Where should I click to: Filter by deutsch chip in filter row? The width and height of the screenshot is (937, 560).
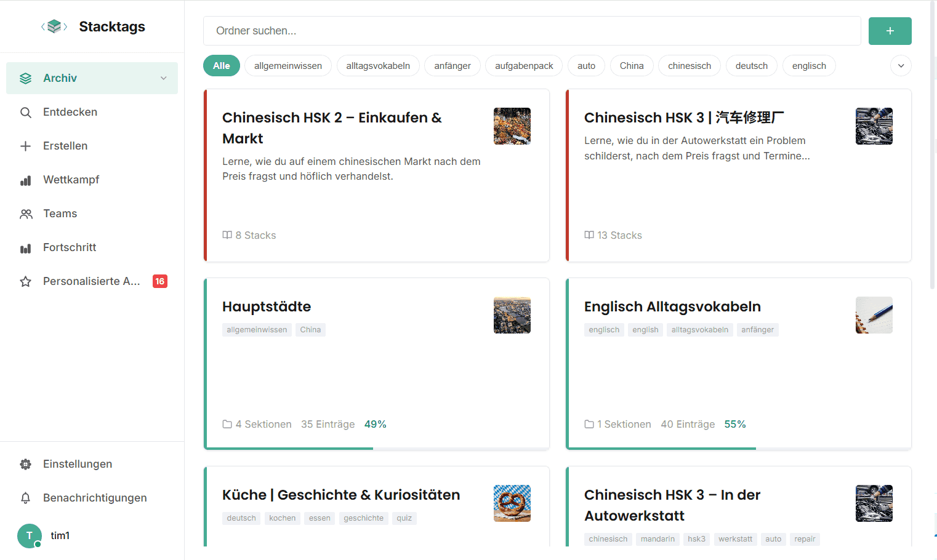752,66
